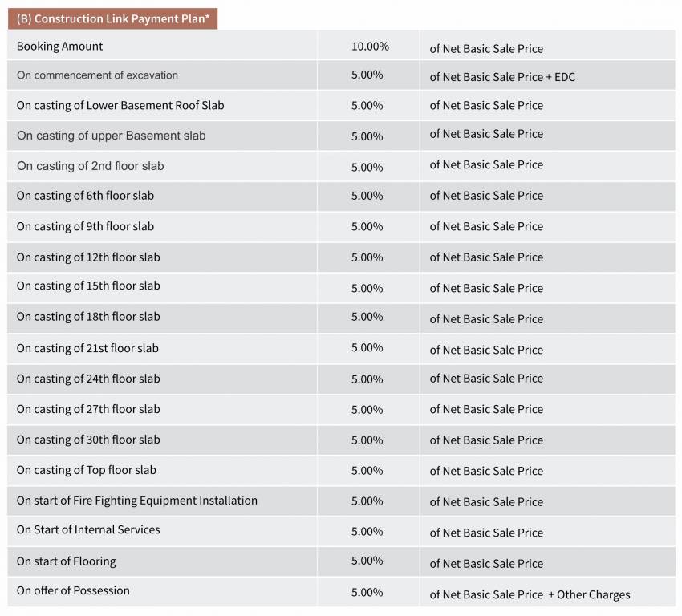This screenshot has width=682, height=616.
Task: Click 5.00% in the 24th floor row
Action: point(367,379)
